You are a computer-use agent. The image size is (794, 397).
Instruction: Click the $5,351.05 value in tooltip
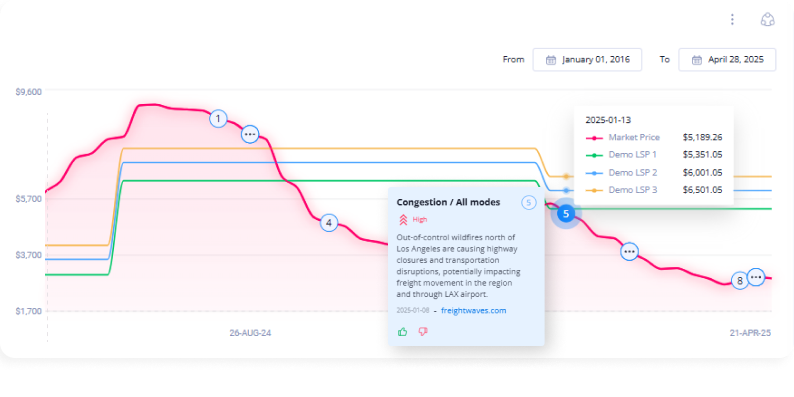point(702,154)
